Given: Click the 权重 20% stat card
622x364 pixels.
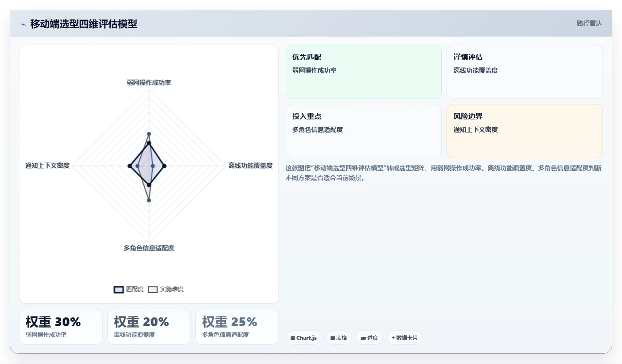Looking at the screenshot, I should (149, 327).
